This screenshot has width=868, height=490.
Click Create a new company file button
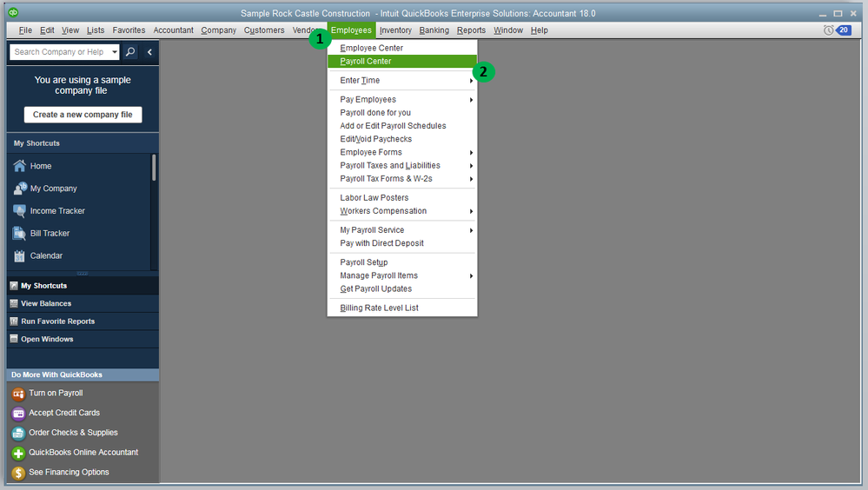point(83,115)
